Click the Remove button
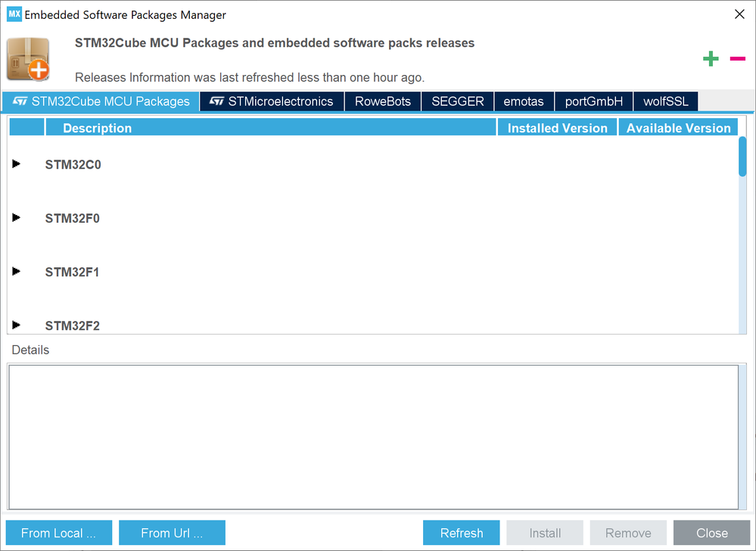The image size is (756, 551). [628, 533]
